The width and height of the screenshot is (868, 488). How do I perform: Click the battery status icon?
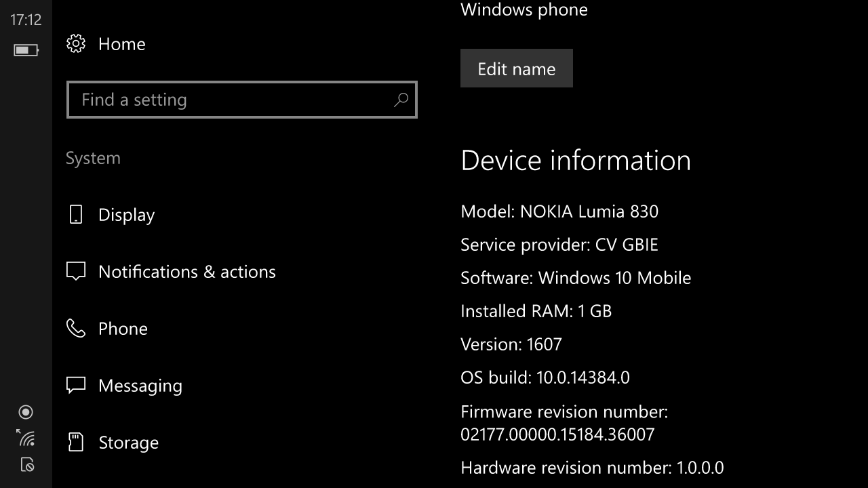coord(26,50)
